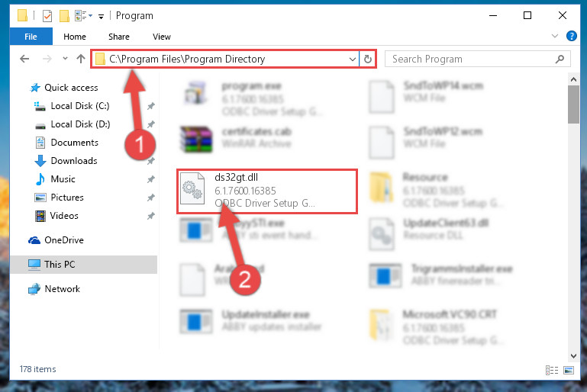Click the 178 items status text
This screenshot has height=392, width=587.
coord(38,369)
